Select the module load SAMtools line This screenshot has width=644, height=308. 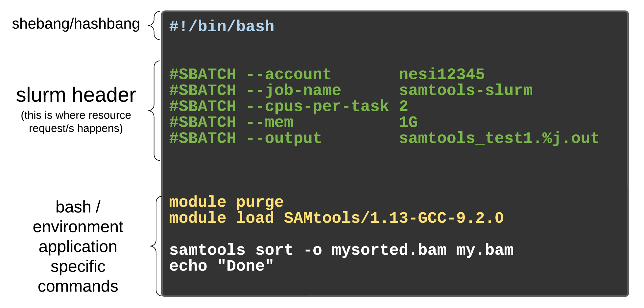click(x=336, y=218)
